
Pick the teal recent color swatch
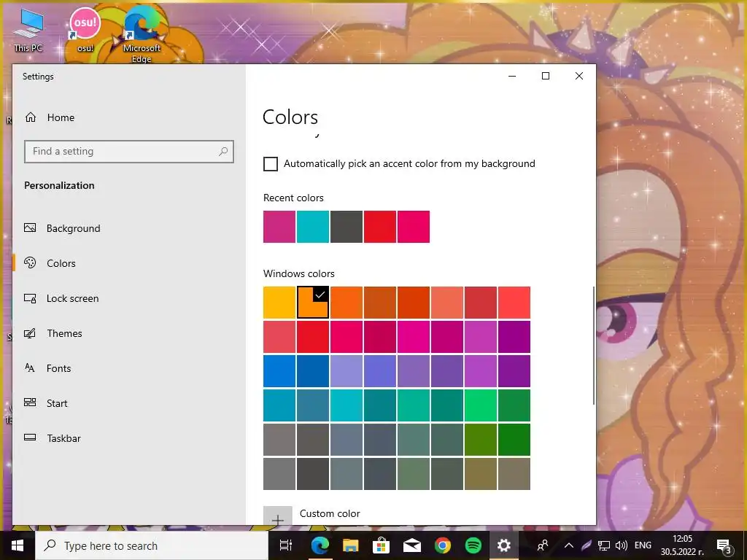pyautogui.click(x=313, y=227)
